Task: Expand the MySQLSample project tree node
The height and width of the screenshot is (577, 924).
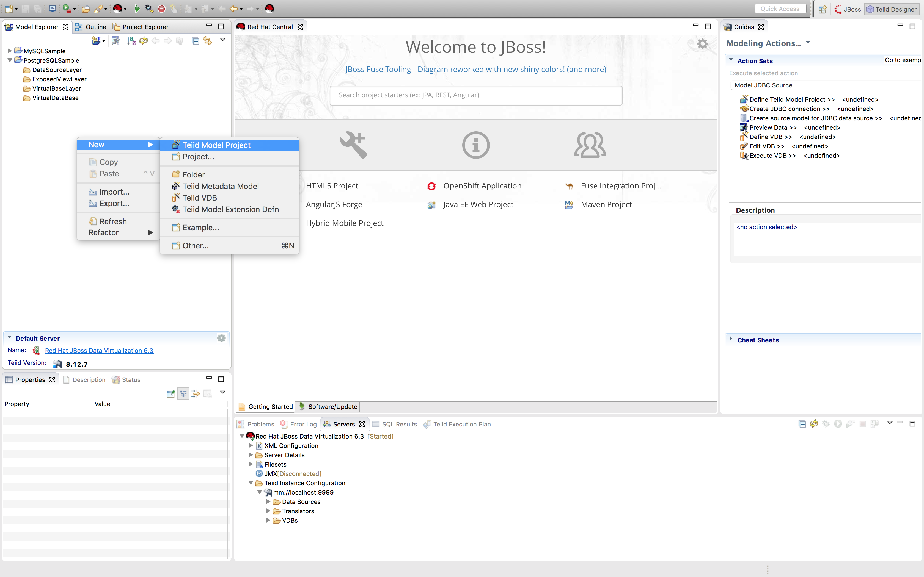Action: pyautogui.click(x=10, y=51)
